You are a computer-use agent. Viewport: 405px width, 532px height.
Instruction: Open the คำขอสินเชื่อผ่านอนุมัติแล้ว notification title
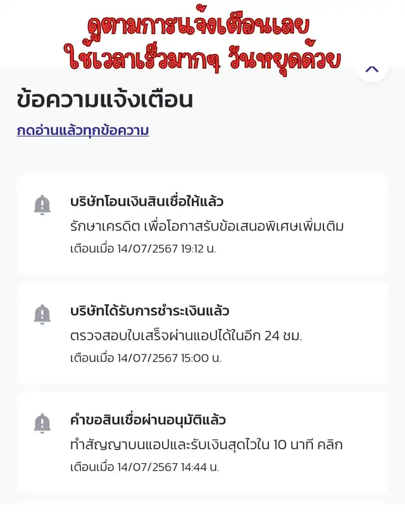[x=148, y=420]
